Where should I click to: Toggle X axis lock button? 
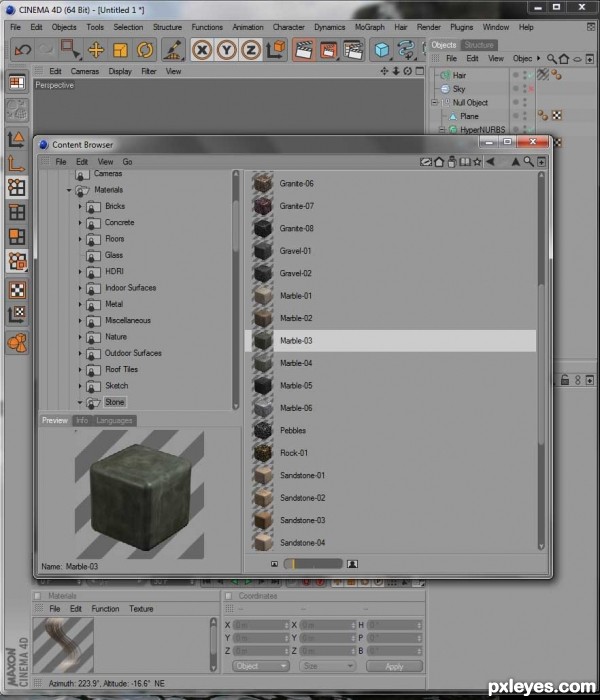202,50
